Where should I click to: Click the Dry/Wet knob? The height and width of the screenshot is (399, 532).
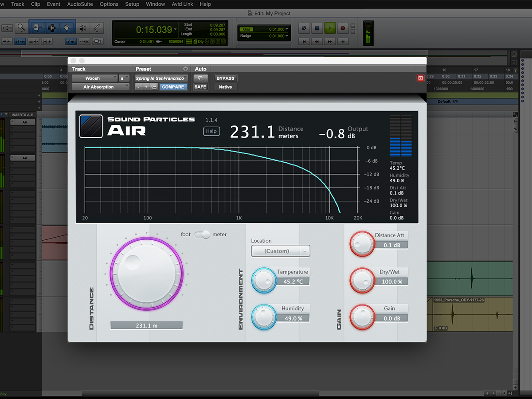tap(362, 280)
